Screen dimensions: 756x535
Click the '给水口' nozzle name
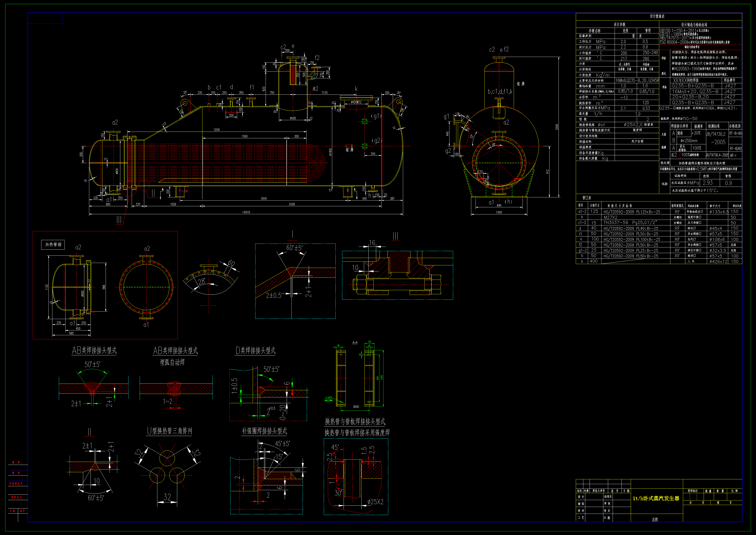(692, 228)
